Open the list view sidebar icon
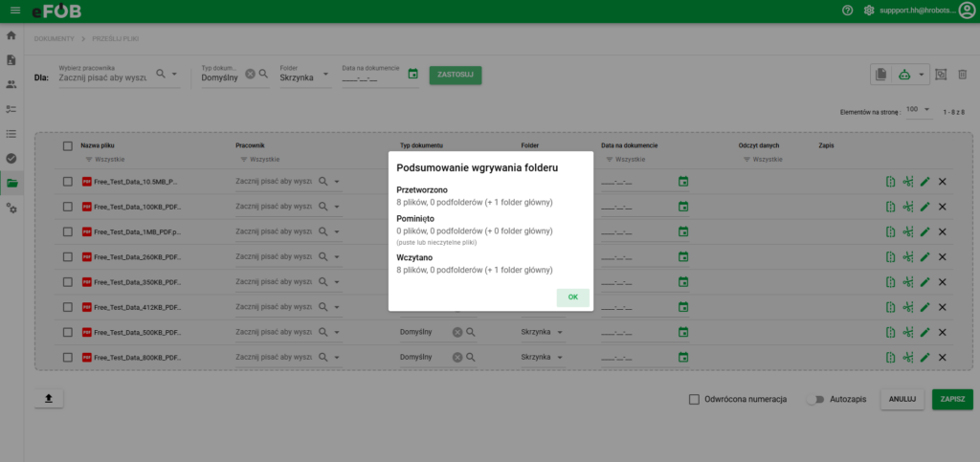This screenshot has height=462, width=980. (x=11, y=134)
